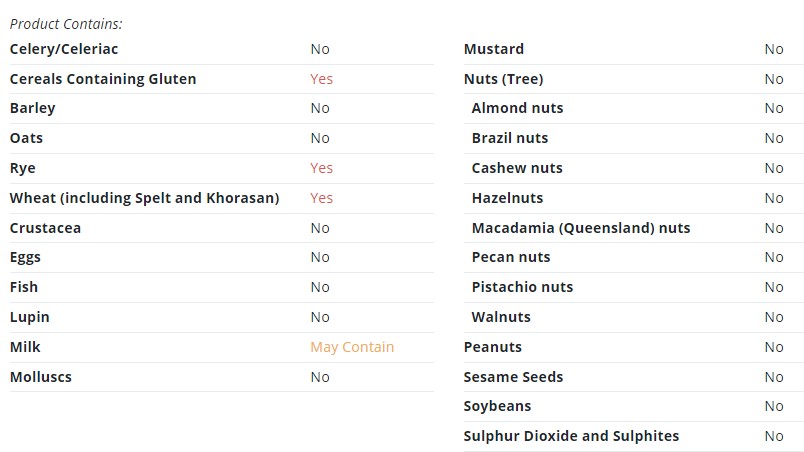
Task: Click the Yes value next to Wheat
Action: [321, 198]
